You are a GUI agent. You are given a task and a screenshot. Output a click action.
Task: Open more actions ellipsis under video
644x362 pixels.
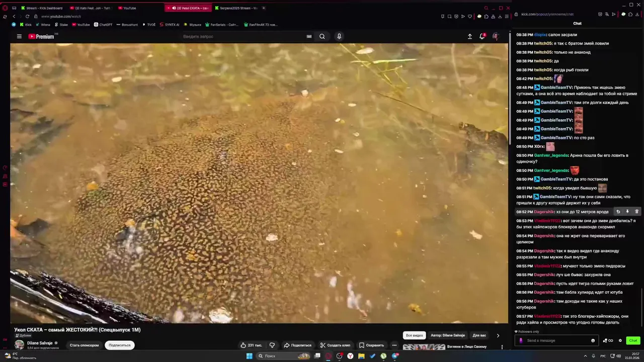[x=394, y=345]
